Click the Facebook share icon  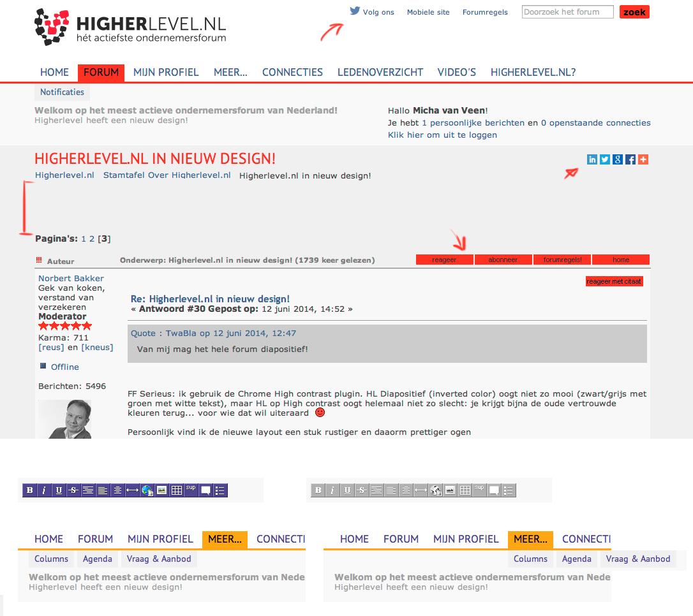pos(630,159)
